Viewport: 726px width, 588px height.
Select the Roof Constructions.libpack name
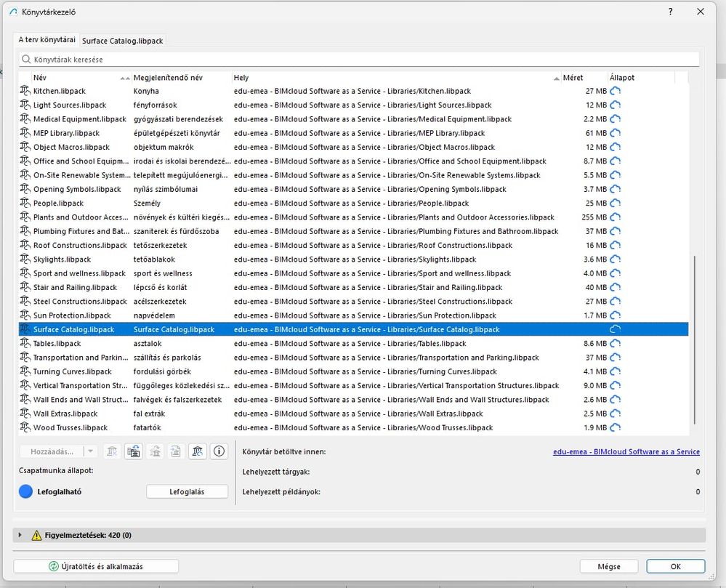click(80, 246)
